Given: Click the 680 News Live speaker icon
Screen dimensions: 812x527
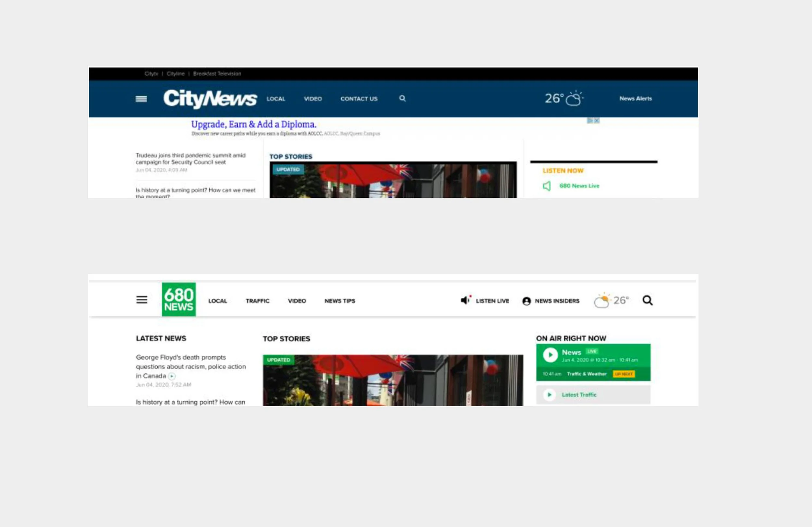Looking at the screenshot, I should pyautogui.click(x=547, y=186).
